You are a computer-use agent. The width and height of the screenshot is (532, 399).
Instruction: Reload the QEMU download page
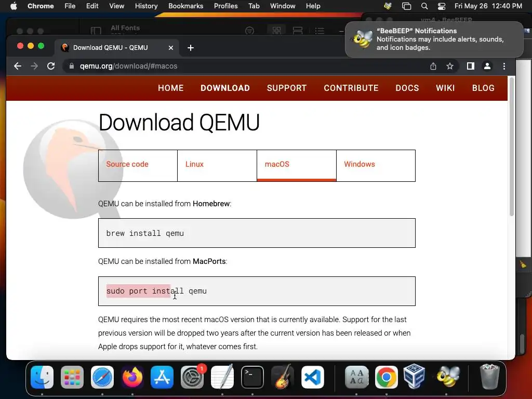tap(51, 66)
